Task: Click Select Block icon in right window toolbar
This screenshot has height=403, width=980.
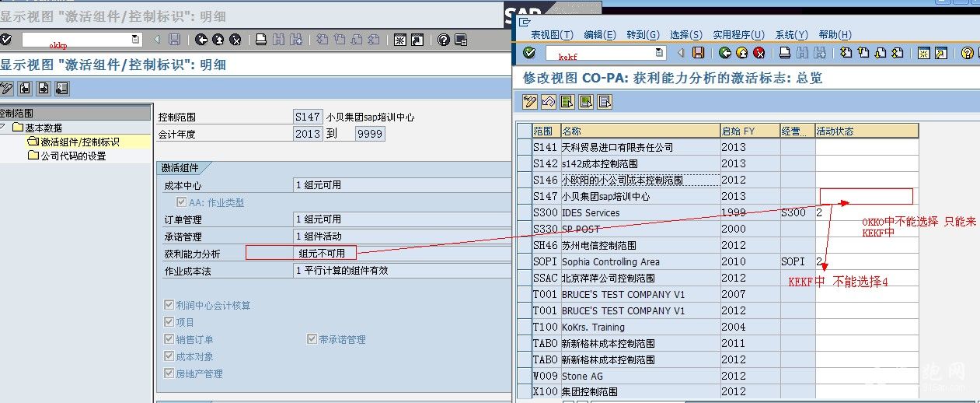Action: tap(586, 101)
